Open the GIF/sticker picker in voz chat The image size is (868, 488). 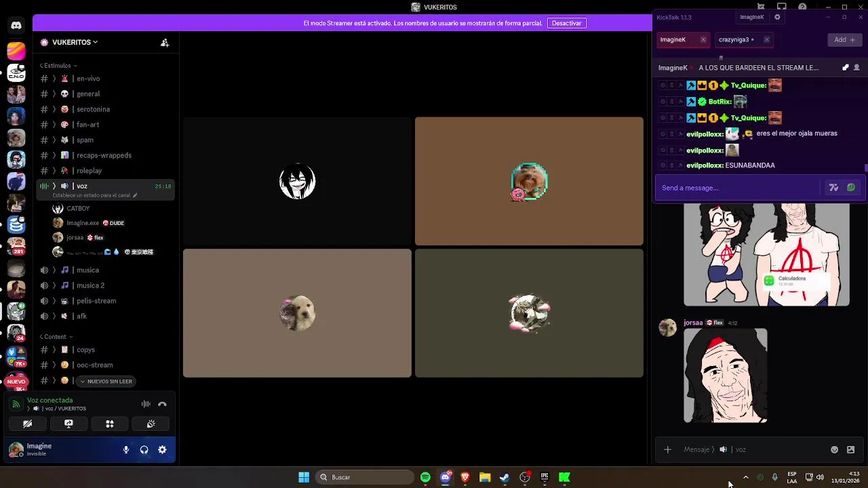coord(851,449)
